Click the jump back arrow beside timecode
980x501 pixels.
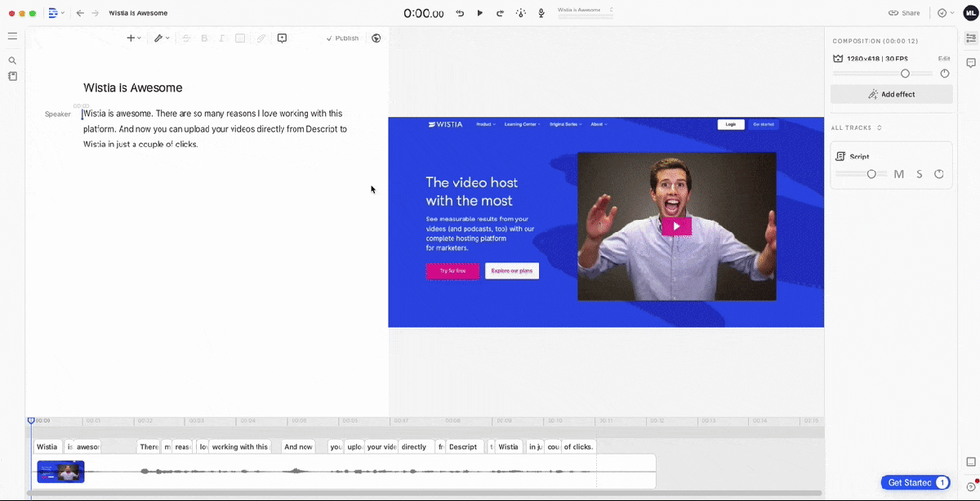click(x=460, y=13)
